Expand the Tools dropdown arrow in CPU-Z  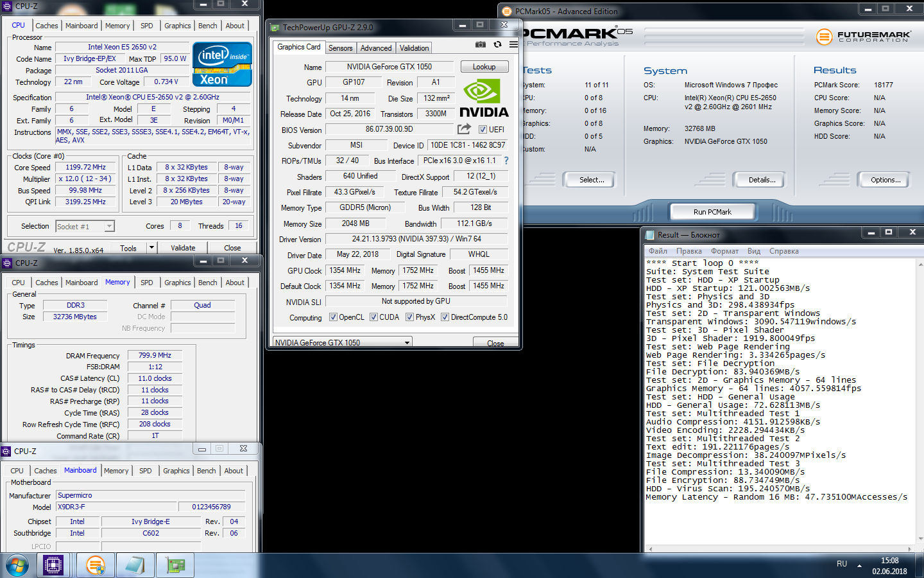click(x=151, y=248)
